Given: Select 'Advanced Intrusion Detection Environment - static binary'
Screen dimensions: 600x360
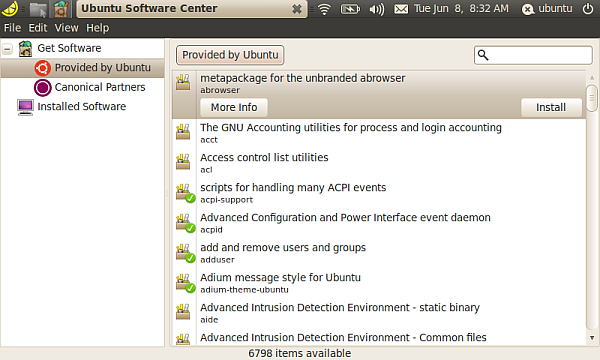Looking at the screenshot, I should (x=379, y=313).
